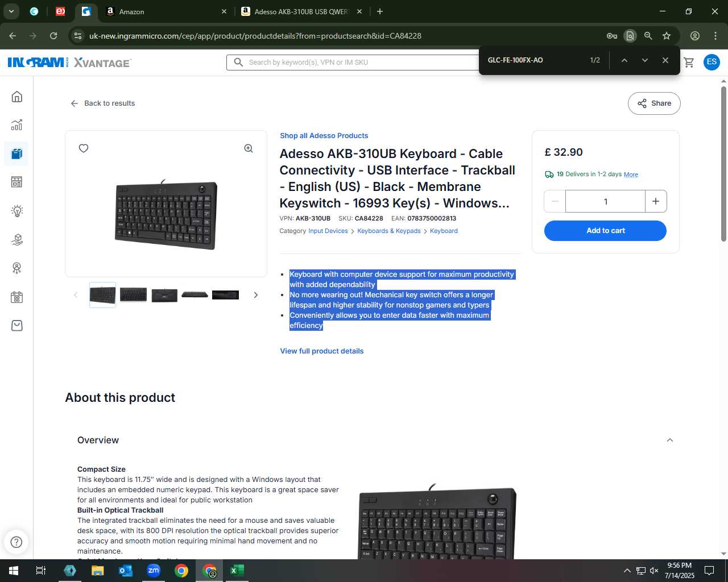Click the browser address bar URL
Image resolution: width=728 pixels, height=582 pixels.
pyautogui.click(x=255, y=36)
